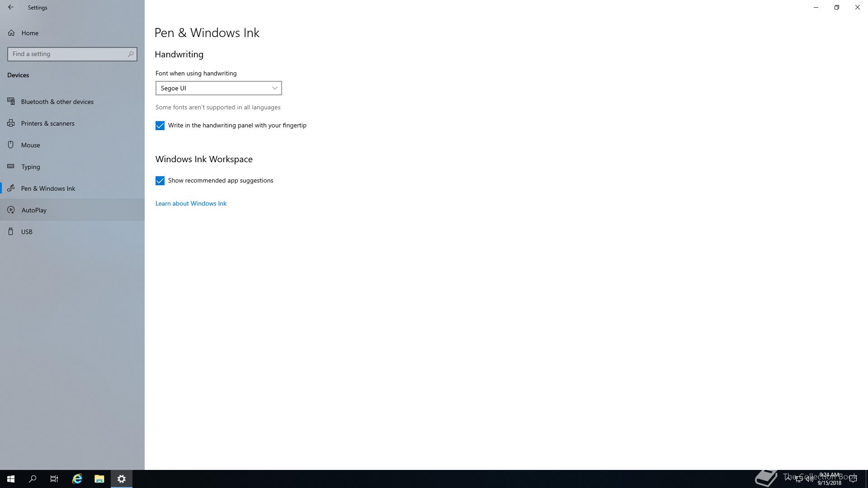Close the Settings window
Viewport: 868px width, 488px height.
point(858,7)
